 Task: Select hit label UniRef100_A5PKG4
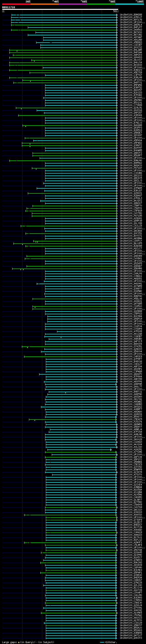point(131,140)
